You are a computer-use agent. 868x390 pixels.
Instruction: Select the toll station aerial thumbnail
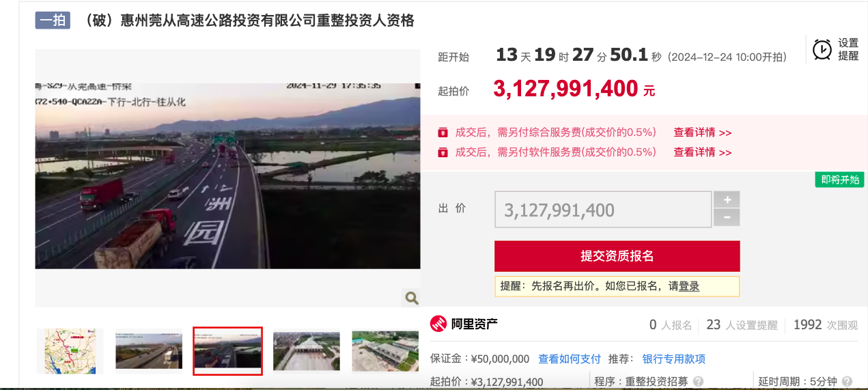pyautogui.click(x=307, y=351)
